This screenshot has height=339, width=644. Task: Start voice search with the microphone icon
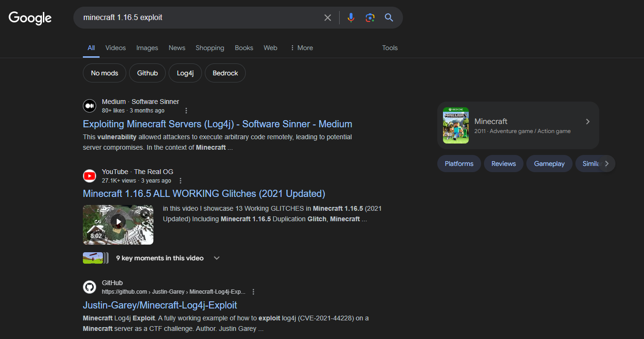click(351, 18)
